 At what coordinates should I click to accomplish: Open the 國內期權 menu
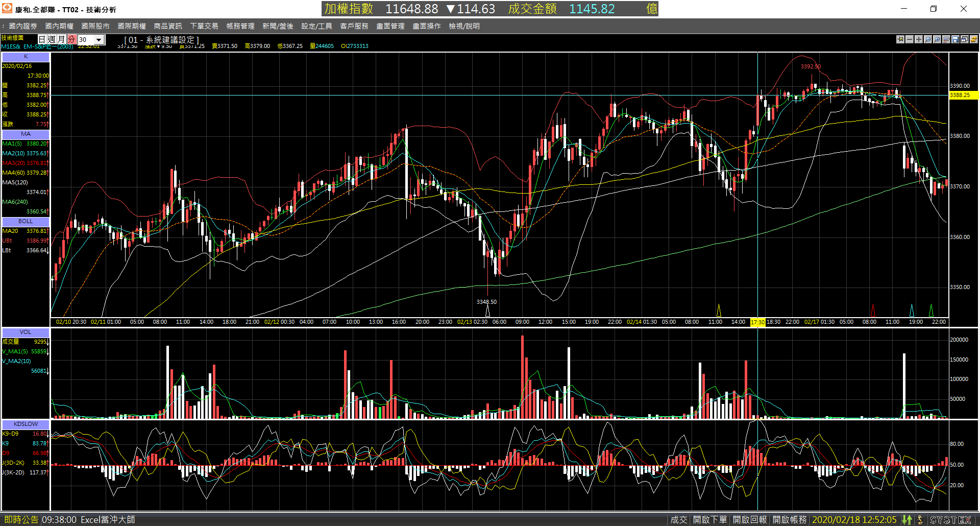59,26
